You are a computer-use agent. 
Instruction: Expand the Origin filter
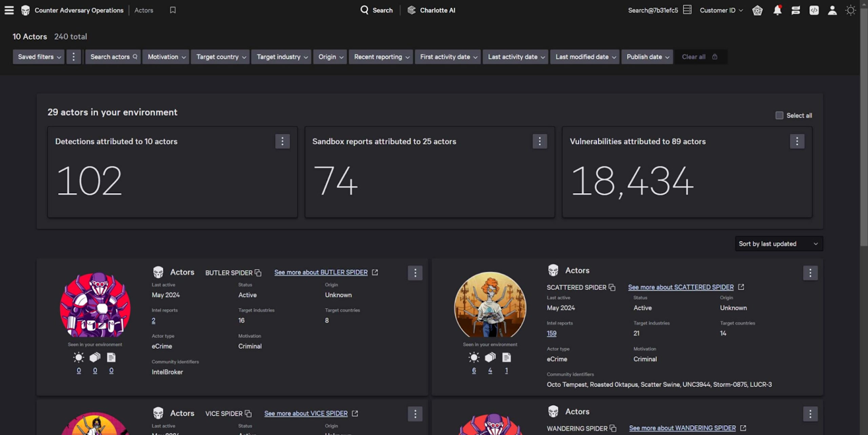pos(330,57)
